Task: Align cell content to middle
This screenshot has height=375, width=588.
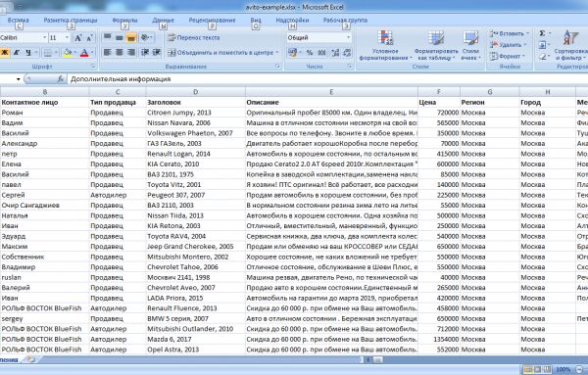Action: tap(120, 37)
